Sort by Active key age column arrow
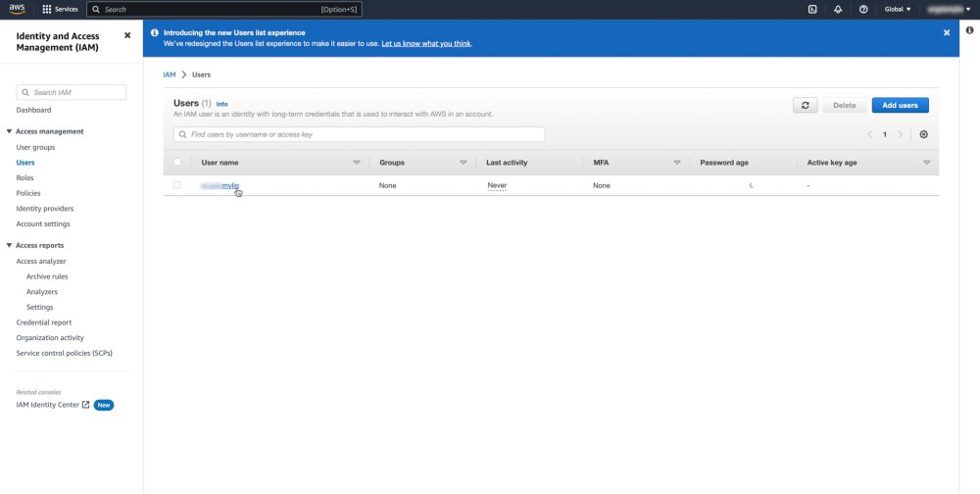The height and width of the screenshot is (494, 980). pyautogui.click(x=926, y=163)
